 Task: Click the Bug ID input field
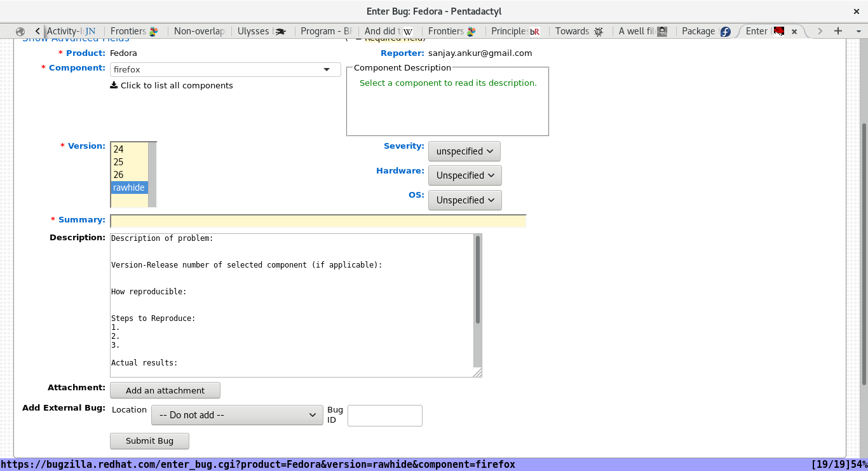[385, 416]
